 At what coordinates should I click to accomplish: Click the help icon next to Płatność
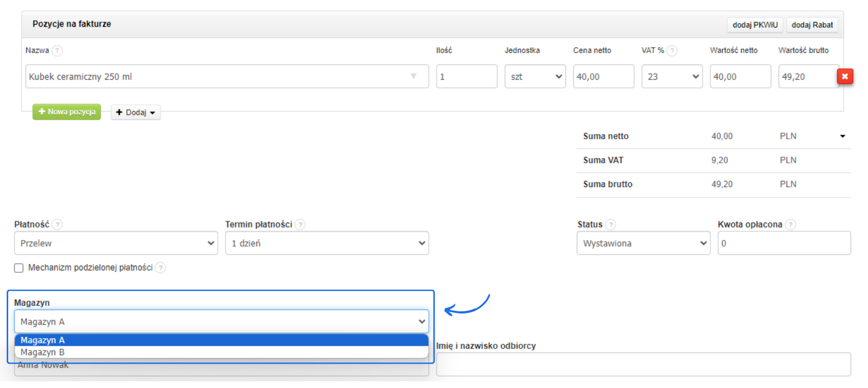(58, 225)
